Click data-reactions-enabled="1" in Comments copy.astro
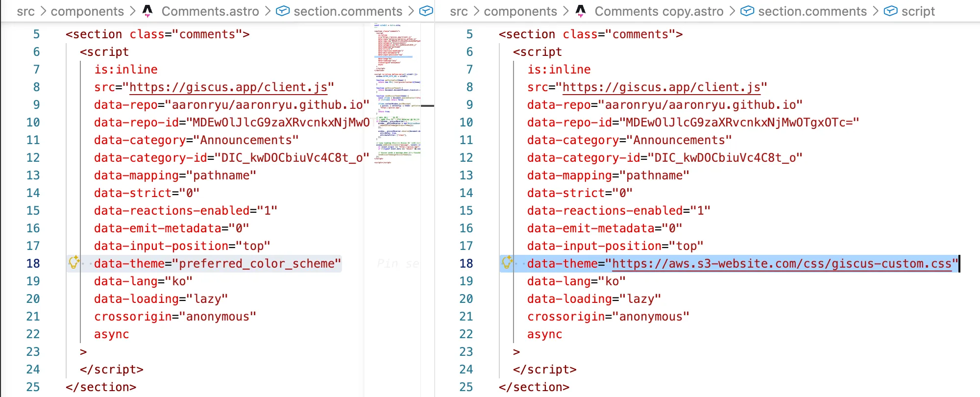Viewport: 980px width, 397px height. pyautogui.click(x=619, y=211)
